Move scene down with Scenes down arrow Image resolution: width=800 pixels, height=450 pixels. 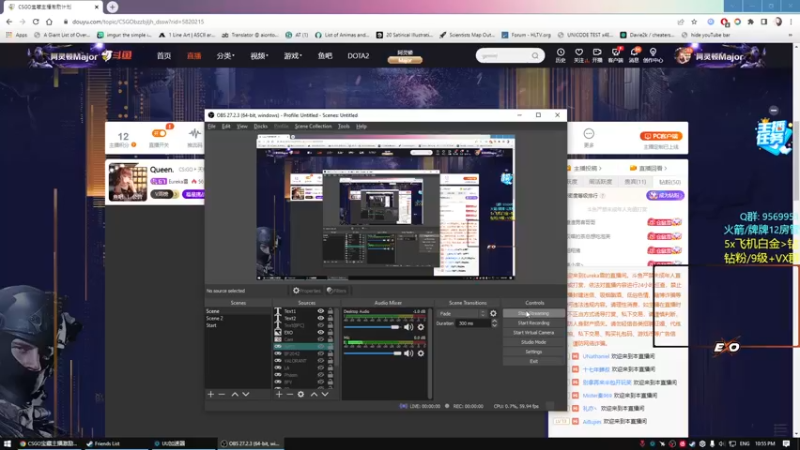(x=246, y=394)
